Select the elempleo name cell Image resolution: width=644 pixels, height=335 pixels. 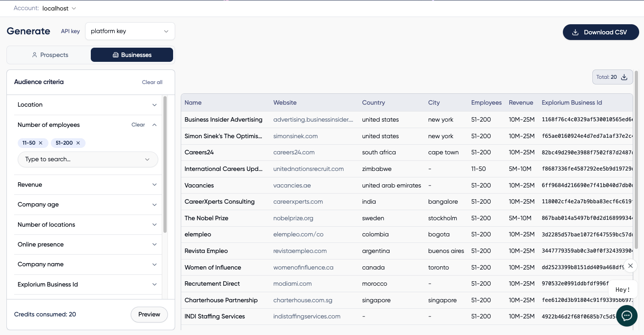pos(198,234)
